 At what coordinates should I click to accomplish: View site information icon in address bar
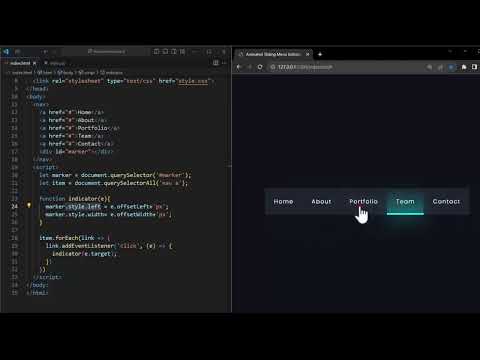pyautogui.click(x=273, y=67)
